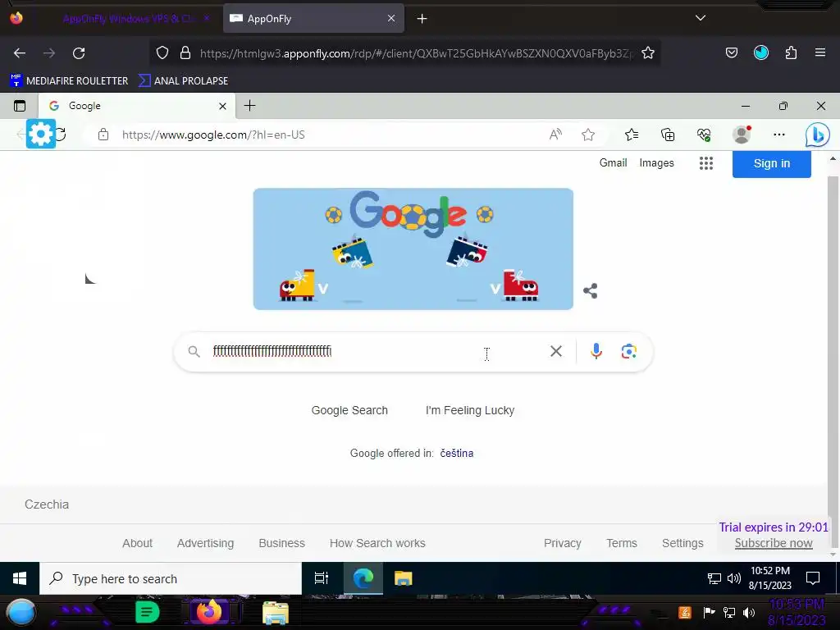Bookmark this page with Firefox star

pos(648,52)
